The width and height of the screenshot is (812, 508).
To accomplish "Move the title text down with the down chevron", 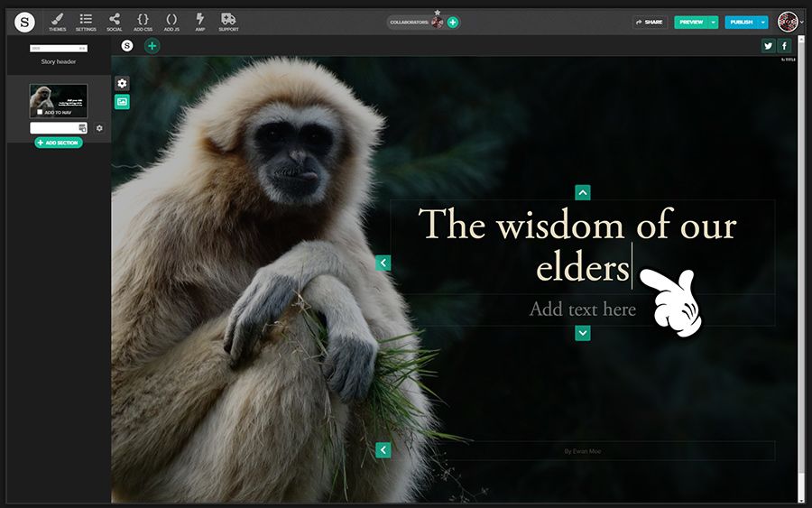I will click(583, 333).
